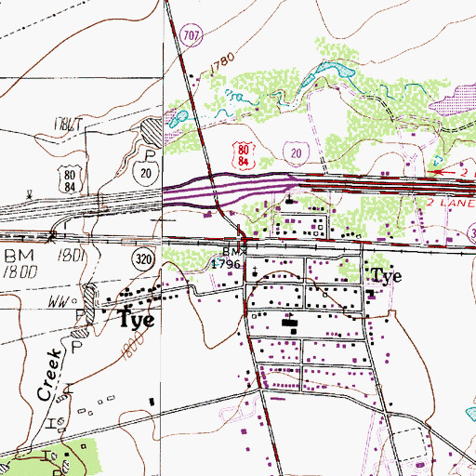This screenshot has height=476, width=476.
Task: Click the '1800' brown contour label
Action: point(133,346)
